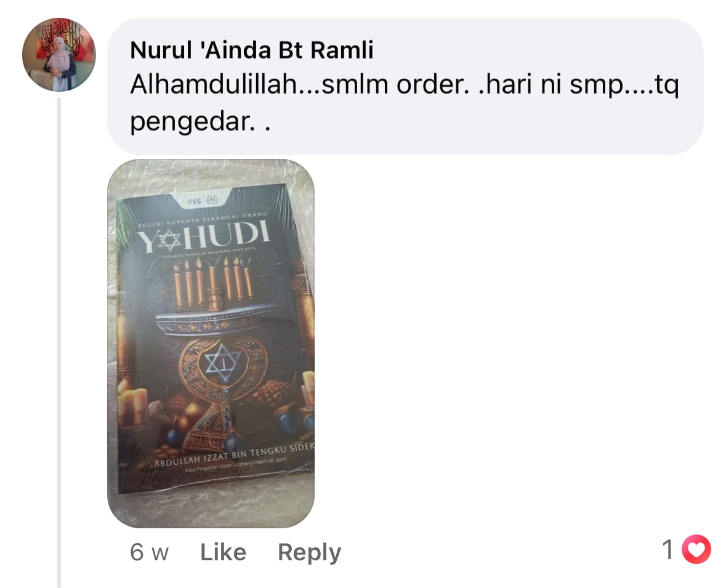This screenshot has height=588, width=726.
Task: Like the comment by Nurul 'Ainda
Action: point(223,552)
